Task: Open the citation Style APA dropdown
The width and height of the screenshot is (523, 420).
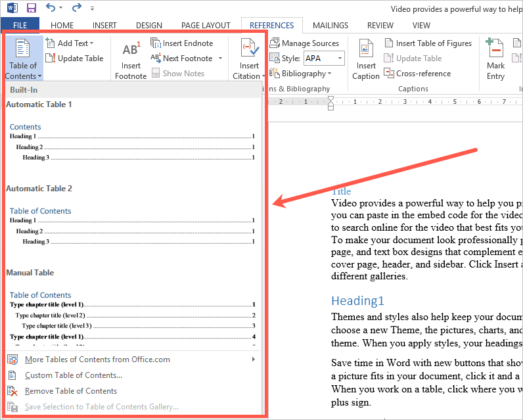Action: pyautogui.click(x=340, y=58)
